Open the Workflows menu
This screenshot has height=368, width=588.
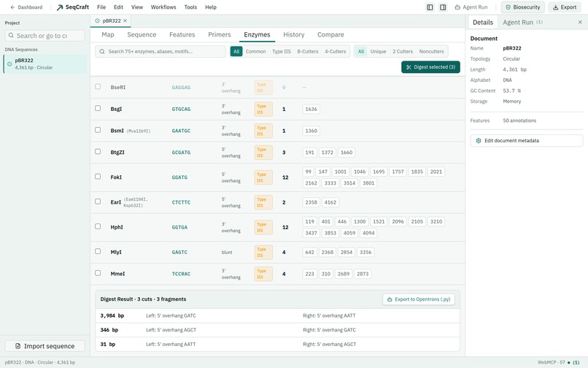[163, 7]
